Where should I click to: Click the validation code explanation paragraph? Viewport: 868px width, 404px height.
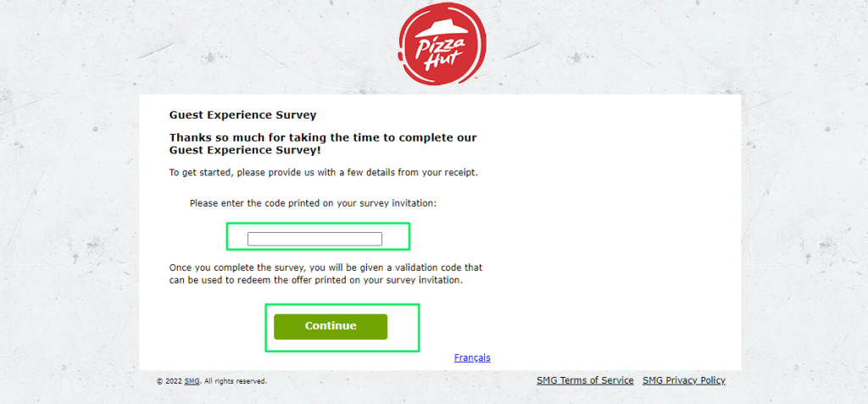coord(325,274)
